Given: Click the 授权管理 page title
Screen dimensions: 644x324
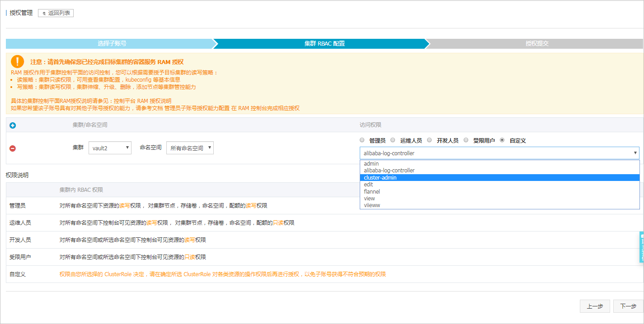Looking at the screenshot, I should tap(21, 13).
